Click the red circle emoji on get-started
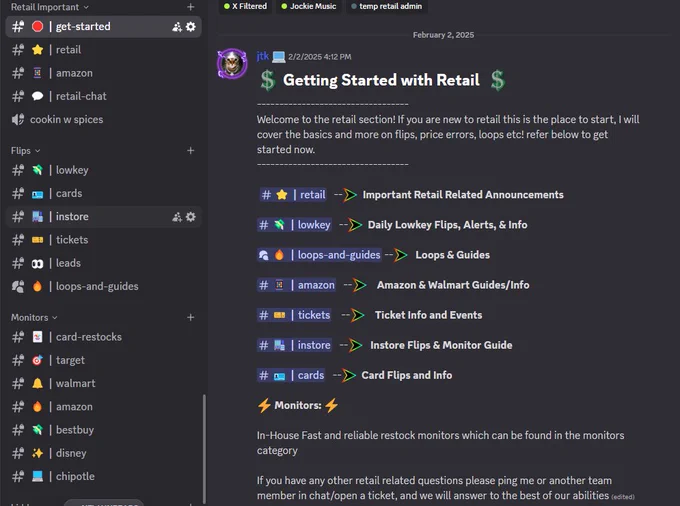This screenshot has width=680, height=506. tap(38, 26)
